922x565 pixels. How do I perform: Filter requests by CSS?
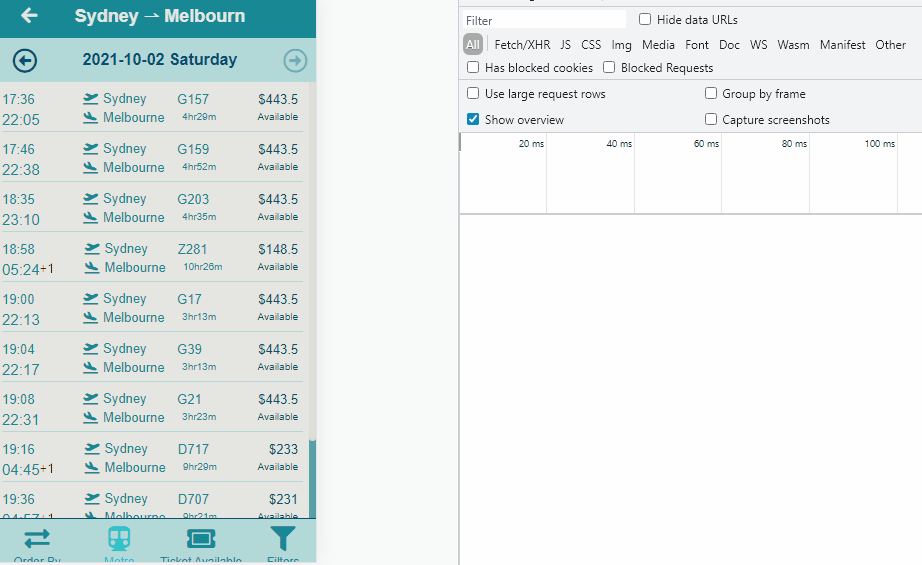click(x=591, y=45)
